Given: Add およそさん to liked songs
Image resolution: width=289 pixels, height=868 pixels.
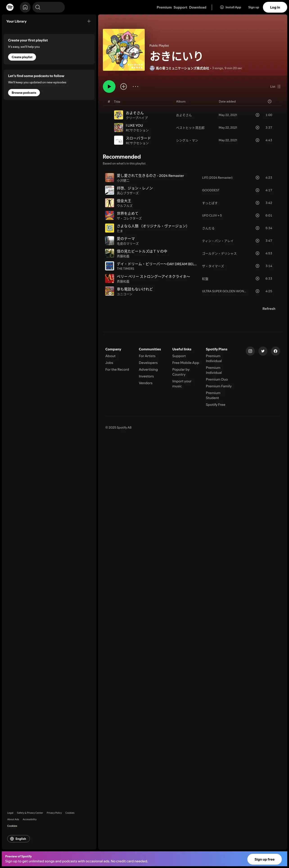Looking at the screenshot, I should (x=257, y=115).
